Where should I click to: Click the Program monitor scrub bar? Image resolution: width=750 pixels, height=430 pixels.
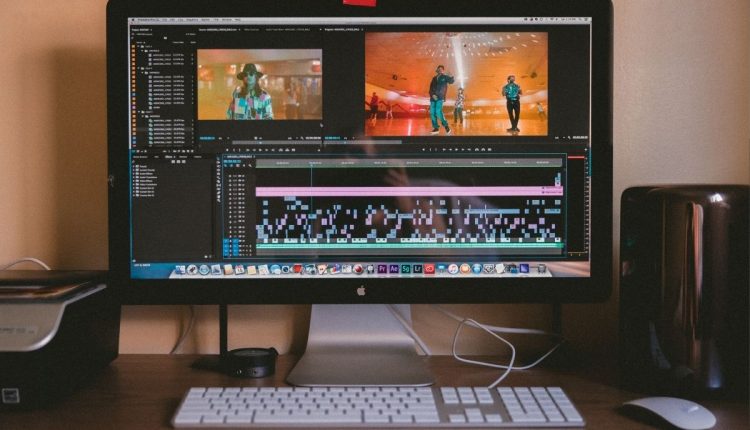[x=362, y=143]
